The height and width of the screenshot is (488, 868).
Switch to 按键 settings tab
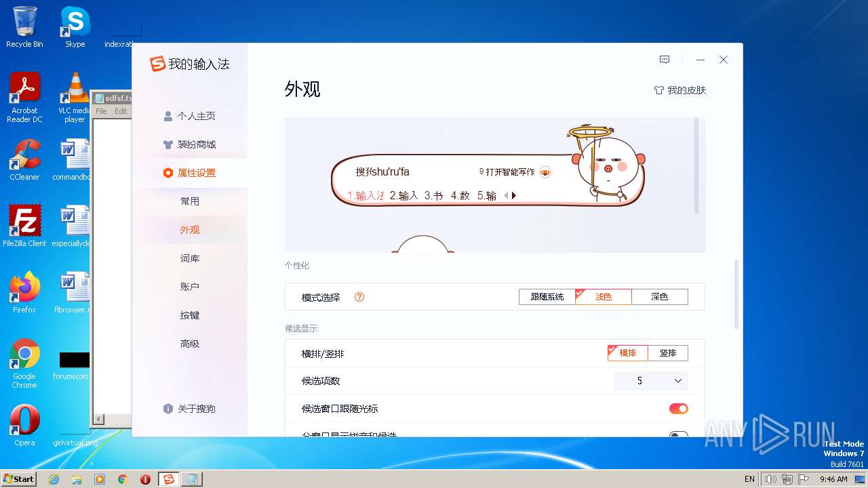190,315
